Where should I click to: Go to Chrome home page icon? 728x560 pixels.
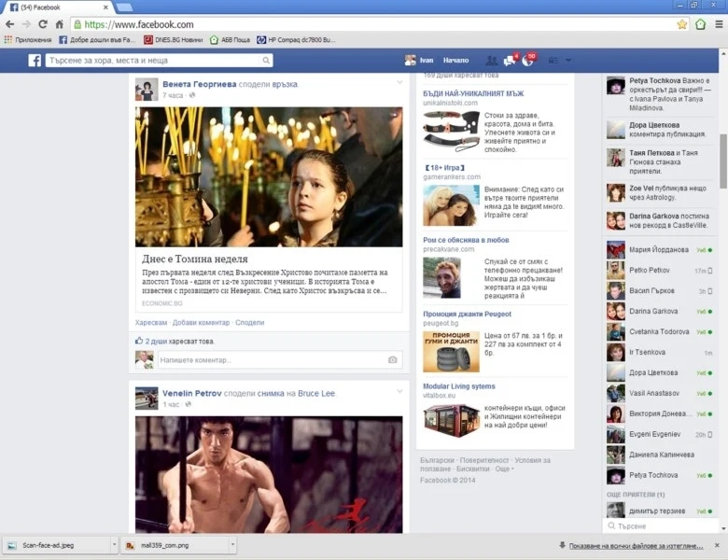[60, 24]
